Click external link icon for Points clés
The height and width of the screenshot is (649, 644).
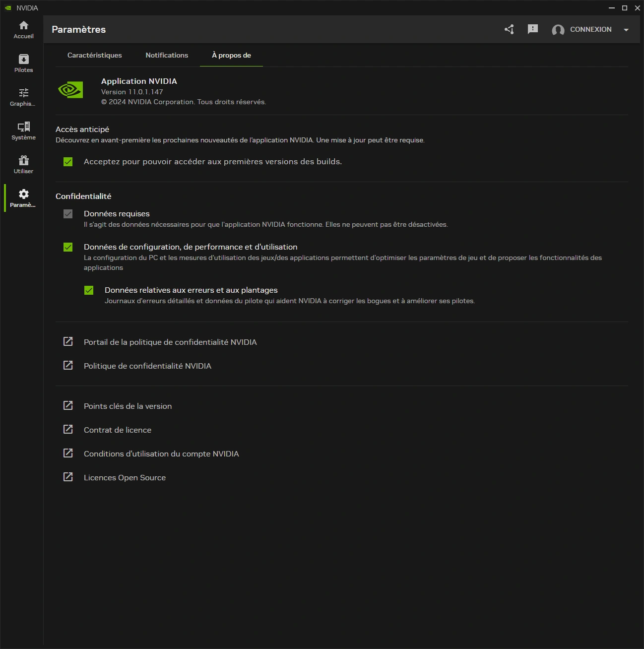point(68,405)
